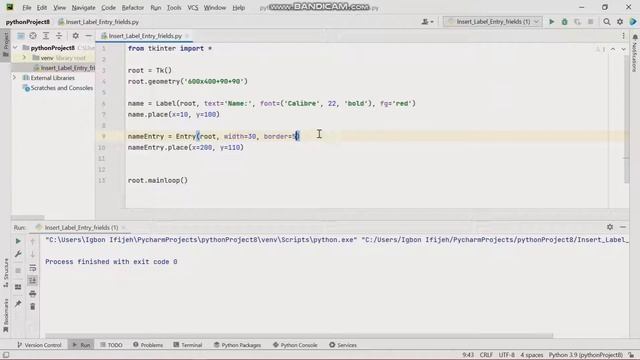The image size is (640, 360).
Task: Open editor tab options three-dots menu
Action: 623,36
